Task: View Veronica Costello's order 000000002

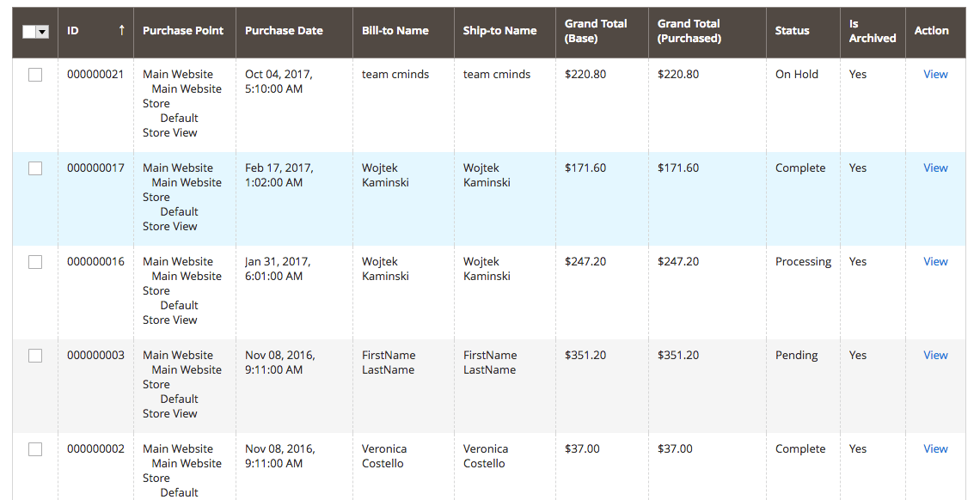Action: (935, 449)
